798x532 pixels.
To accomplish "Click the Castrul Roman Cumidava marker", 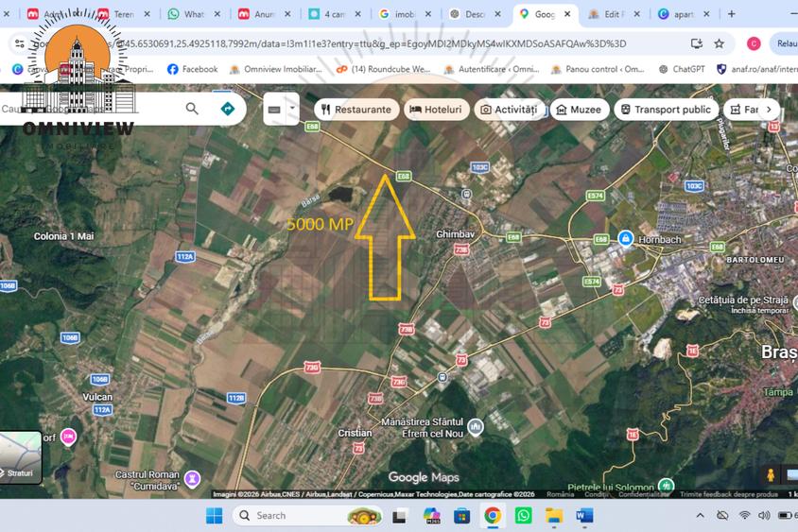I will pyautogui.click(x=192, y=478).
